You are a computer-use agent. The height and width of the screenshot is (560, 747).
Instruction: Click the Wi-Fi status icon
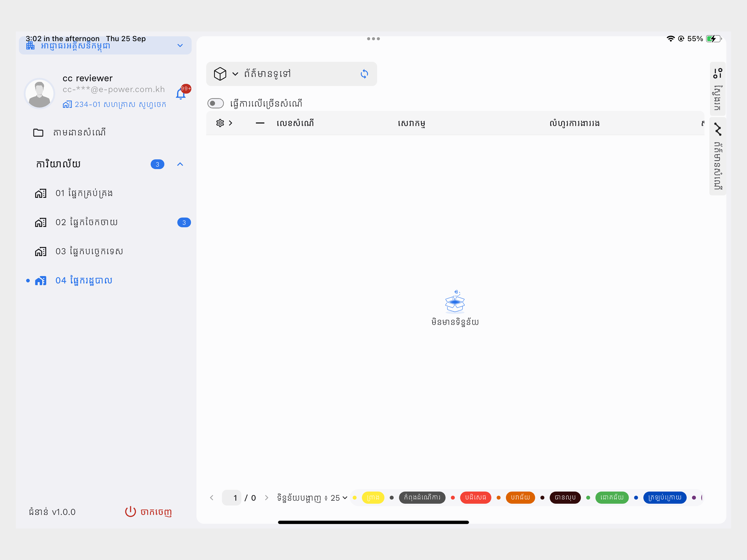pos(670,39)
